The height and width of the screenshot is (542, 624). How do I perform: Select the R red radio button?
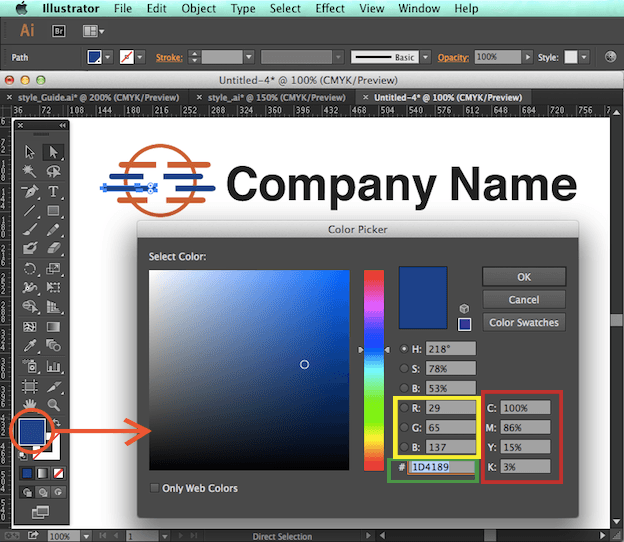coord(404,407)
